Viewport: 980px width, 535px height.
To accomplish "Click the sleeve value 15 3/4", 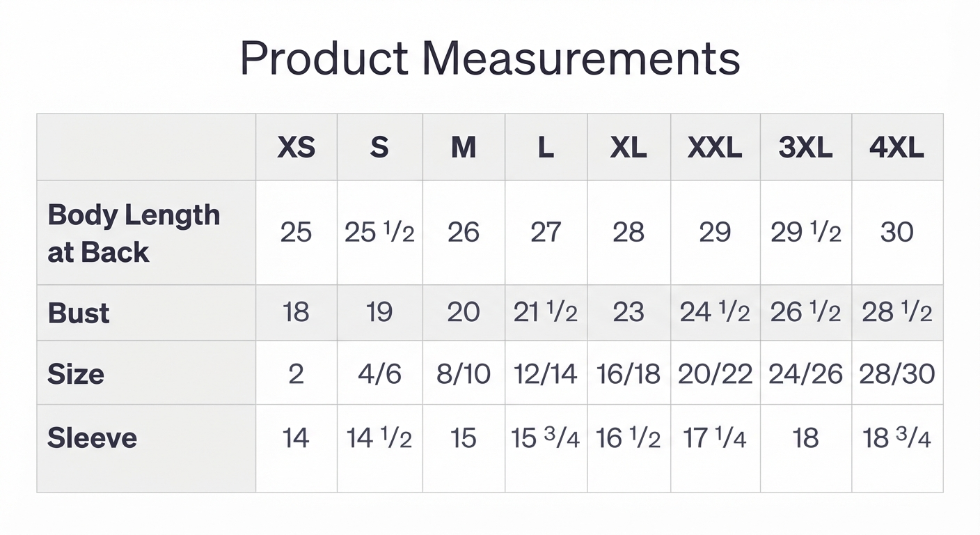I will pos(546,438).
